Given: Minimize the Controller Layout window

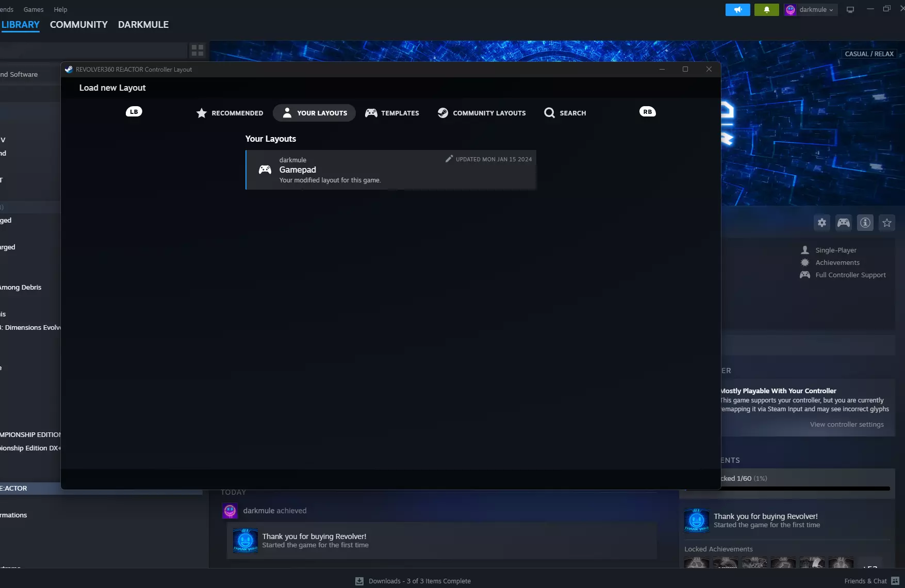Looking at the screenshot, I should (662, 70).
